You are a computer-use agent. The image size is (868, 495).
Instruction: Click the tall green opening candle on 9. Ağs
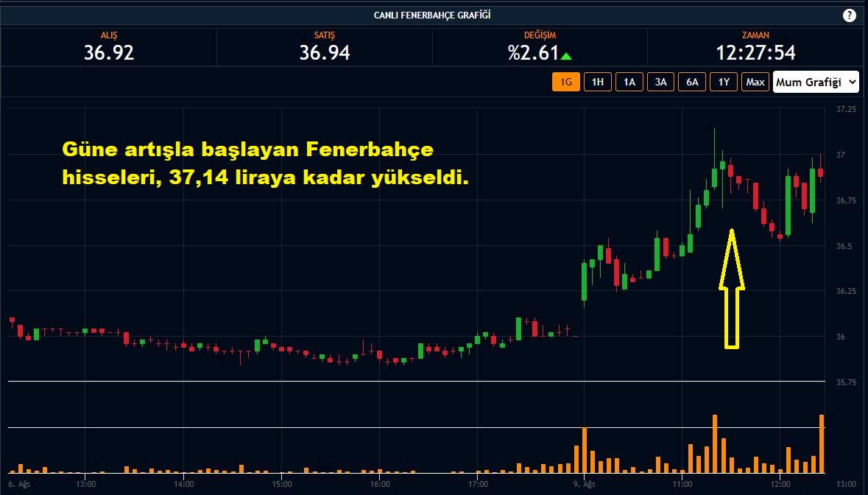click(584, 282)
